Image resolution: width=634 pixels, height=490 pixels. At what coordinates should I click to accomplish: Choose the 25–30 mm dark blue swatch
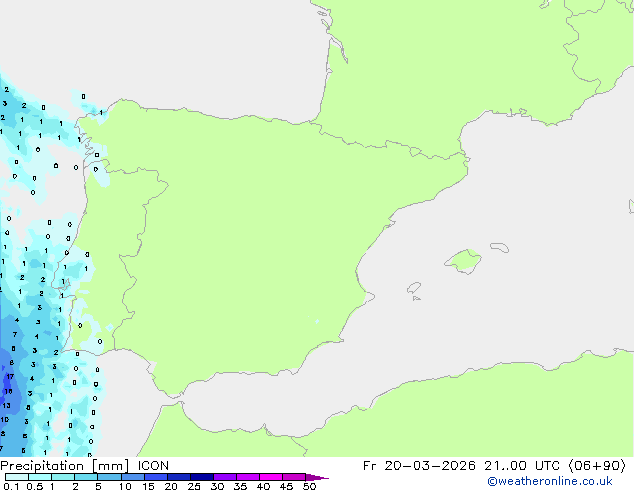pos(202,477)
